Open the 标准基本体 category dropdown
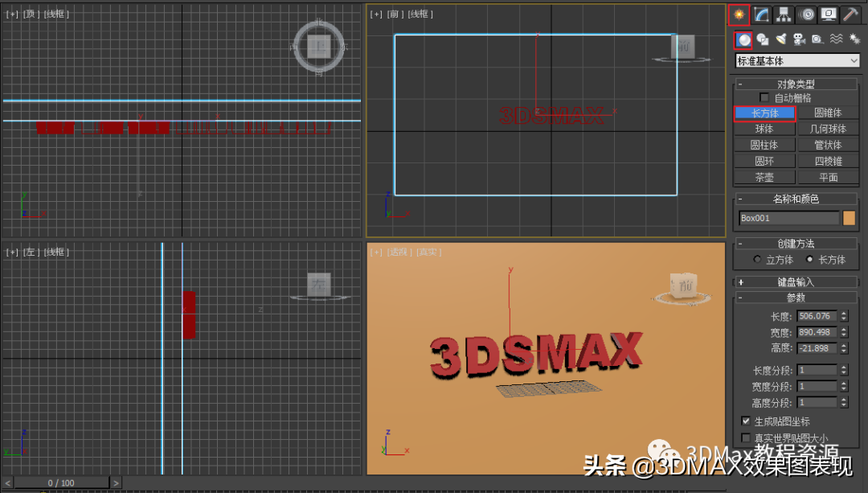The height and width of the screenshot is (493, 868). click(797, 61)
